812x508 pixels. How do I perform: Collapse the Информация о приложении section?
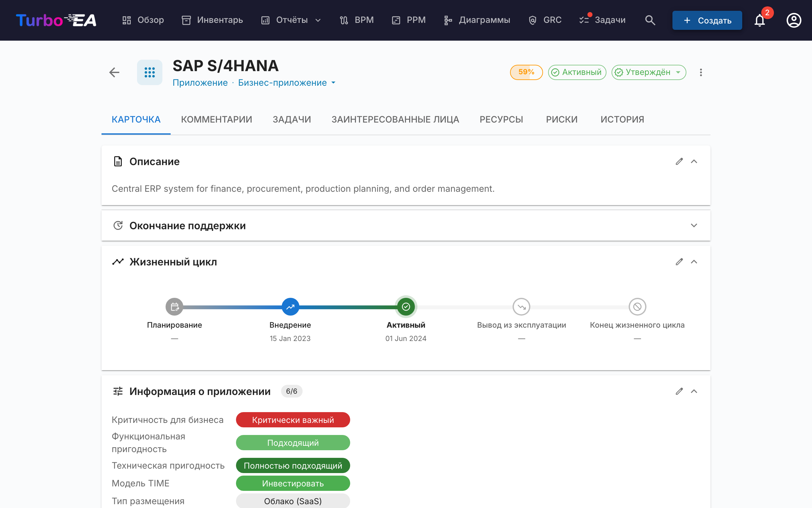pyautogui.click(x=694, y=391)
